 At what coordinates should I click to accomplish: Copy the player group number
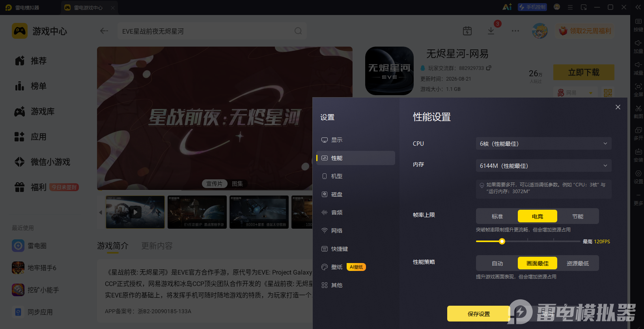click(x=489, y=68)
